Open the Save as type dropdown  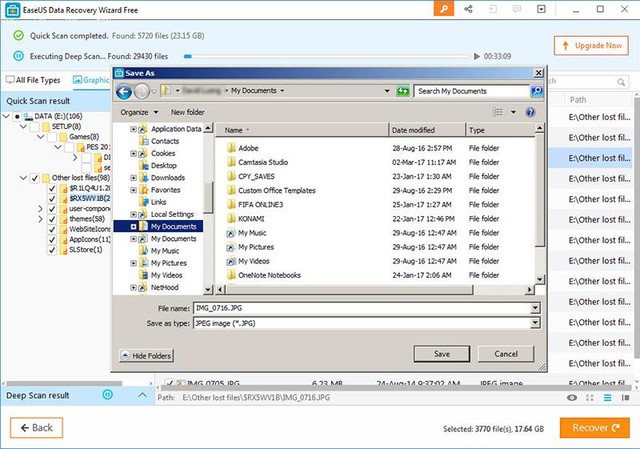pyautogui.click(x=535, y=323)
